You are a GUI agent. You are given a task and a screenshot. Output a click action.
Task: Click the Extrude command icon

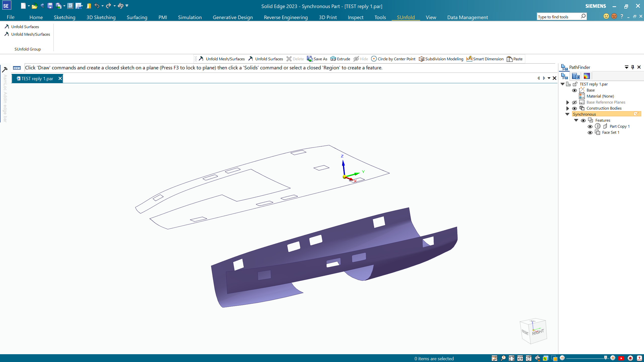click(333, 59)
